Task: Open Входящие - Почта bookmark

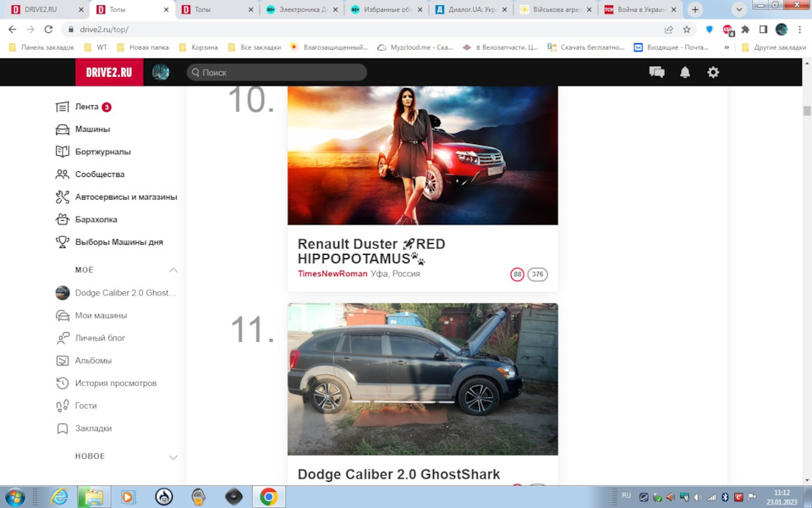Action: (x=672, y=47)
